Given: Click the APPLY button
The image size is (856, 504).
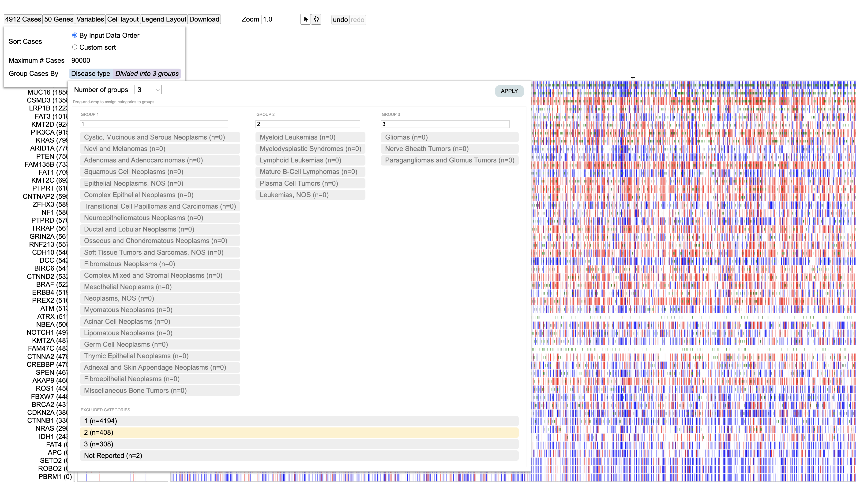Looking at the screenshot, I should coord(509,91).
